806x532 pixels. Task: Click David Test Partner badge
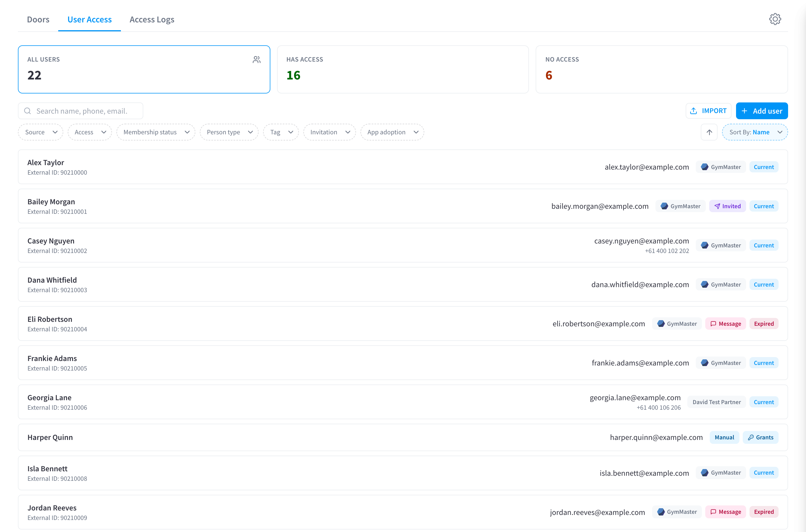(716, 402)
